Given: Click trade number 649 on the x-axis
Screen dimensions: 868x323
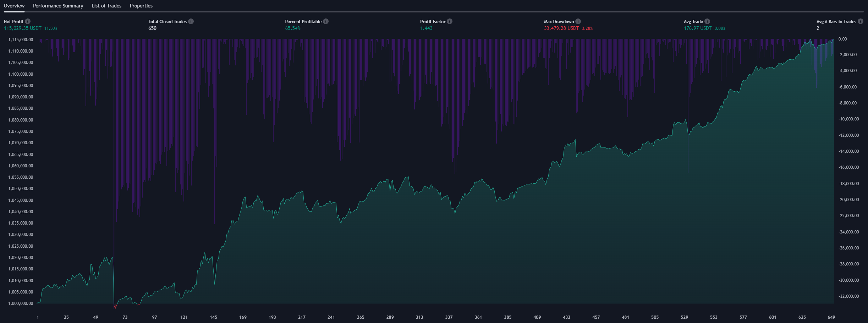Looking at the screenshot, I should (x=831, y=317).
